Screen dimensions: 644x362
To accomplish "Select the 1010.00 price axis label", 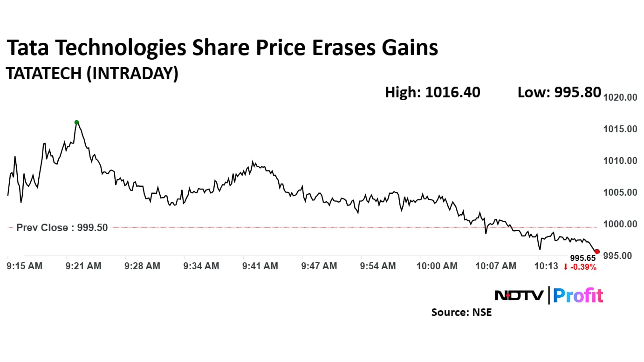I will [x=620, y=161].
